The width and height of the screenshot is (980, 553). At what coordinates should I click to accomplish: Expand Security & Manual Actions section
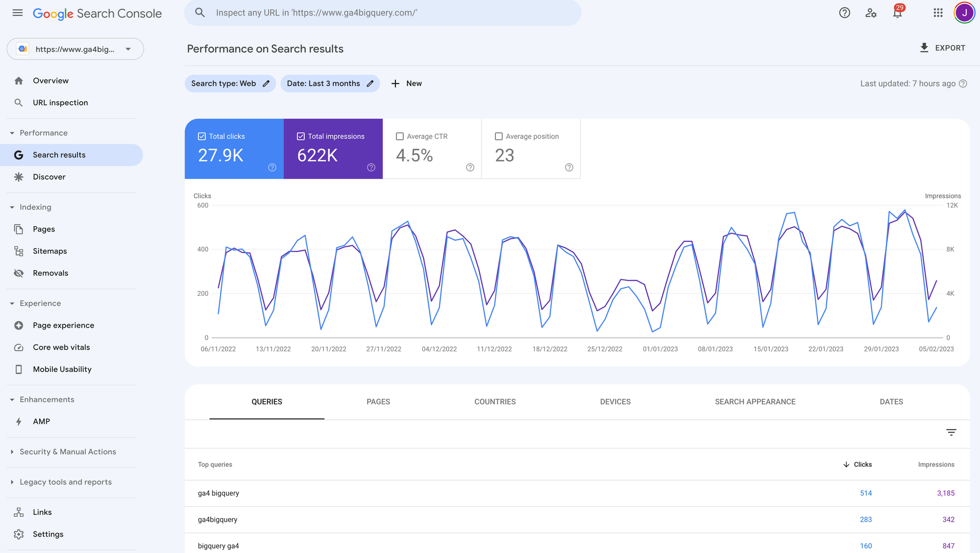[12, 452]
